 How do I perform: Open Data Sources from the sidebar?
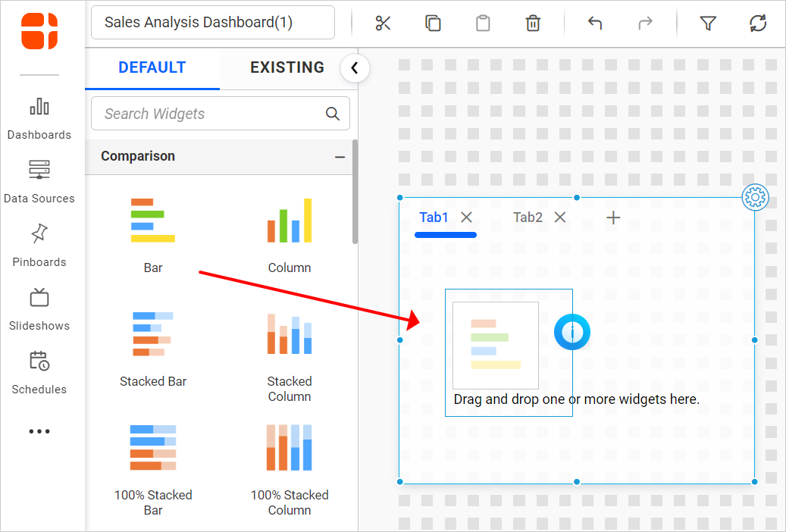pyautogui.click(x=39, y=180)
